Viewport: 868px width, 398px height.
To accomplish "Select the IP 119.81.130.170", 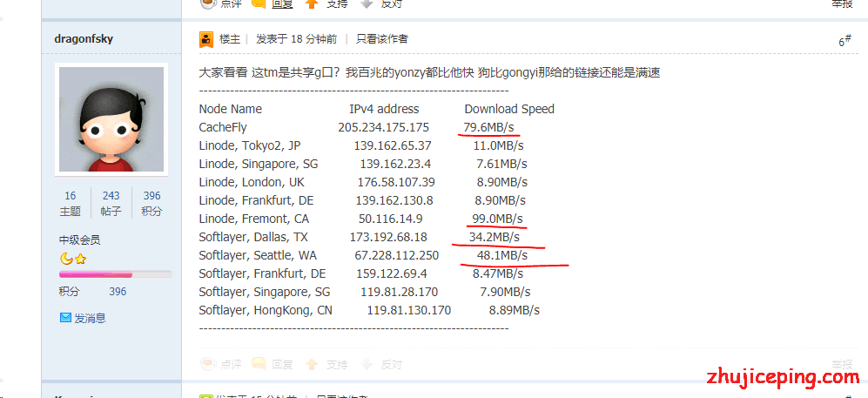I will 409,310.
